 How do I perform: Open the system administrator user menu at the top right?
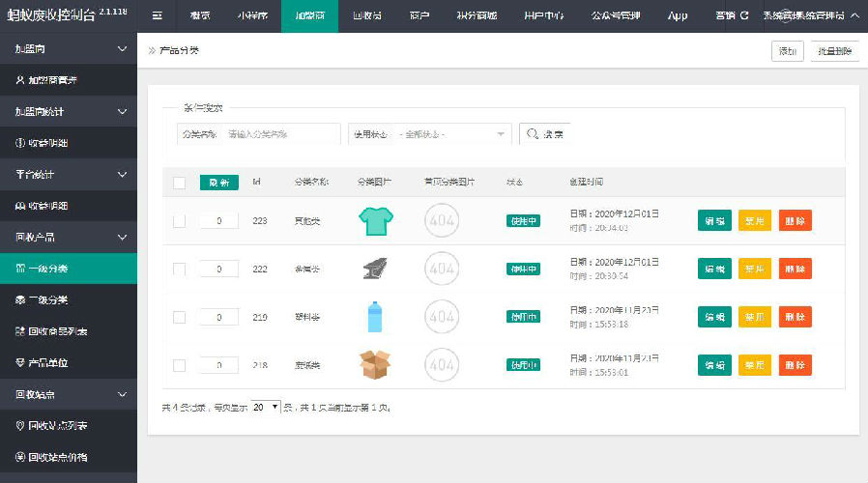point(811,15)
